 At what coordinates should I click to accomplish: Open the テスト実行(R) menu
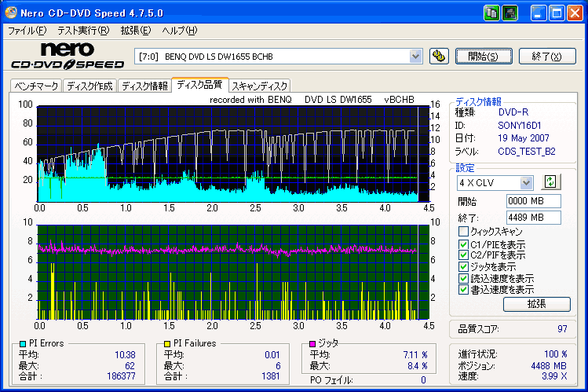click(x=83, y=31)
